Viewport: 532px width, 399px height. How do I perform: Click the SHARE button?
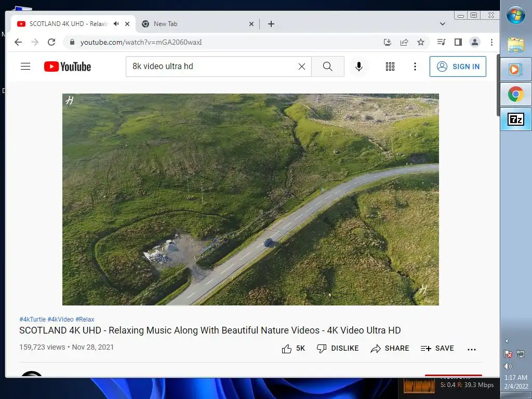390,349
